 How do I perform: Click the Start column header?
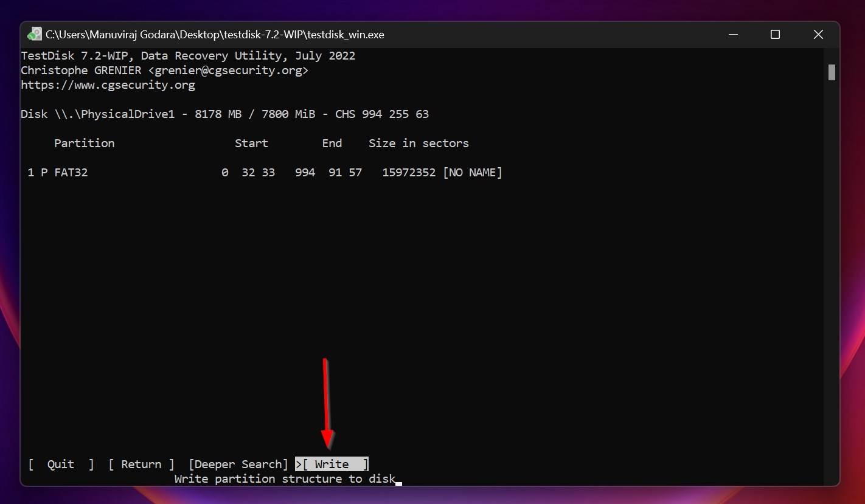tap(251, 143)
